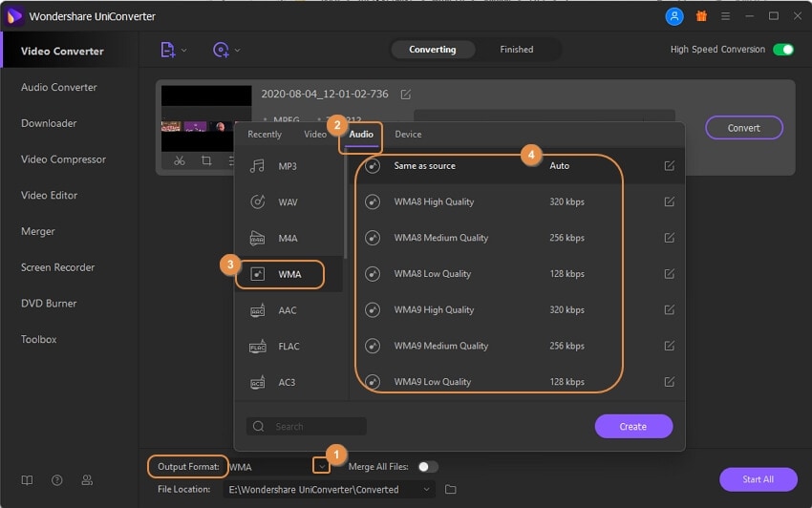Edit WMA9 Low Quality preset icon
The height and width of the screenshot is (508, 812).
pyautogui.click(x=669, y=382)
